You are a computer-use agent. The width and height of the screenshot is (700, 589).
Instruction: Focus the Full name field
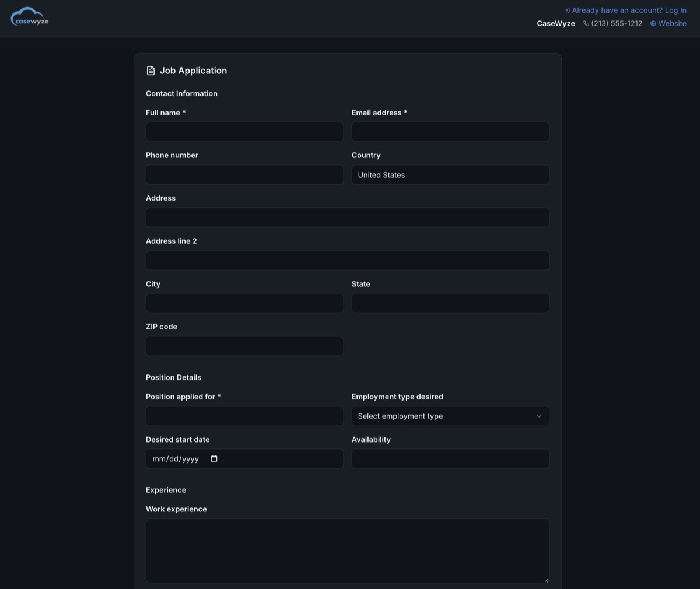click(x=244, y=132)
